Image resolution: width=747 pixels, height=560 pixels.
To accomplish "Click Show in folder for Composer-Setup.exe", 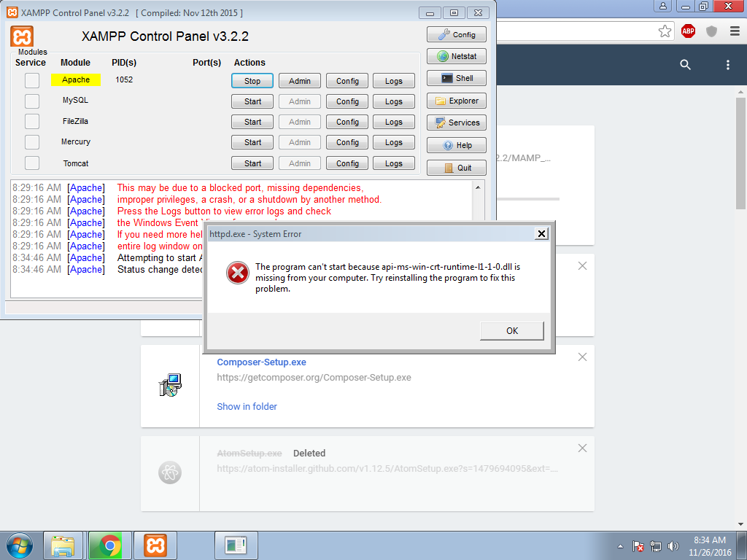I will (x=247, y=407).
